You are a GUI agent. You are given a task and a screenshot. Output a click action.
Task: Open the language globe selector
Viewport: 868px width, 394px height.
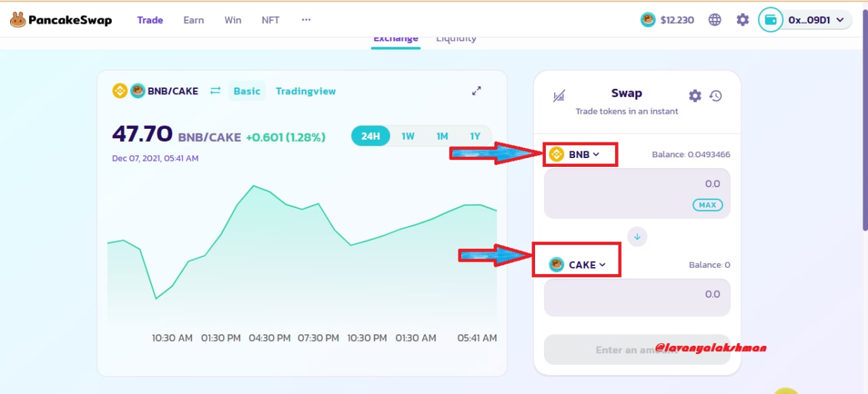coord(715,20)
